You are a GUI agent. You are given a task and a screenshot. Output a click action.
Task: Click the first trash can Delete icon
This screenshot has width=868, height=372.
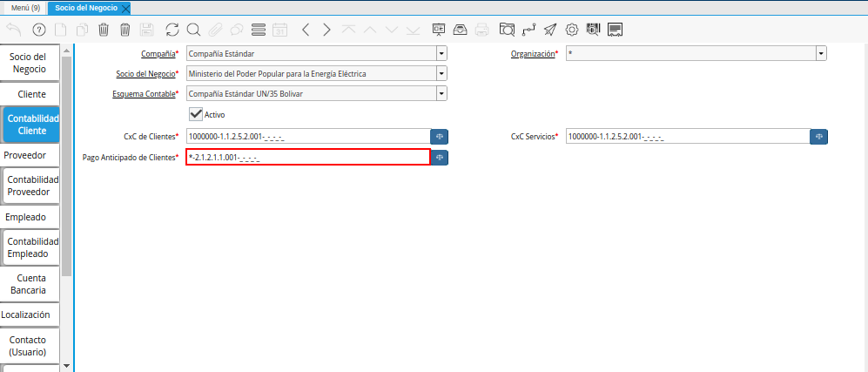pyautogui.click(x=104, y=30)
